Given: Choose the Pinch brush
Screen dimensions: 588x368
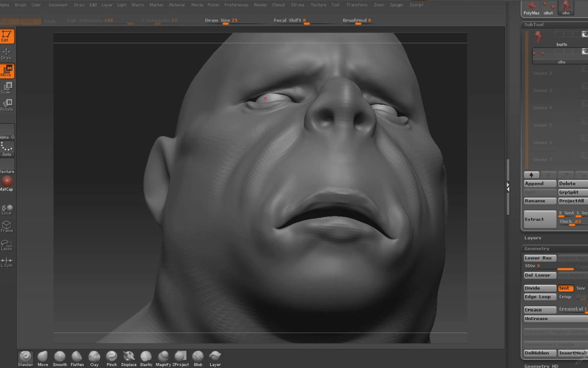Looking at the screenshot, I should click(x=111, y=357).
